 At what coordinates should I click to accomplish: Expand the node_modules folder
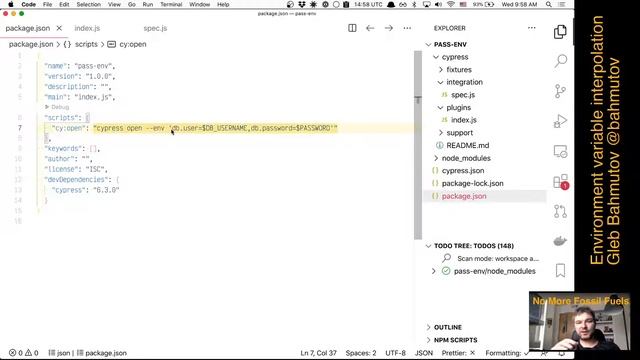point(436,158)
